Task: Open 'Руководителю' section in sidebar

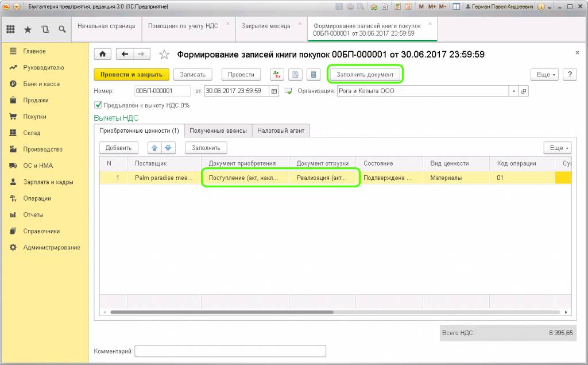Action: coord(44,68)
